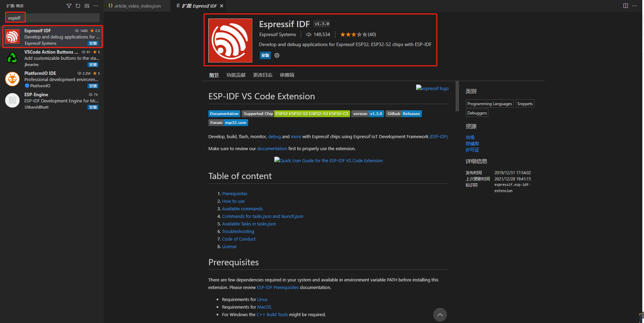Open the 存储库 repository link
The height and width of the screenshot is (323, 644).
(472, 144)
